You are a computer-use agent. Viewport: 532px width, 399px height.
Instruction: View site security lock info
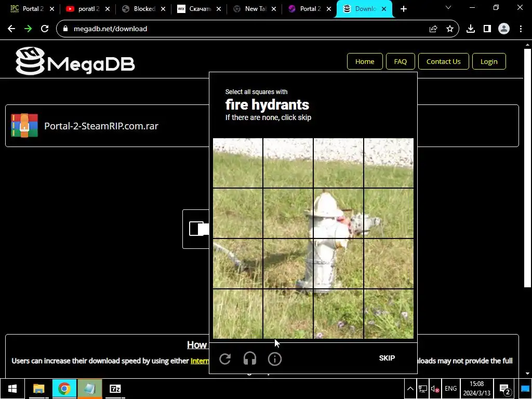tap(65, 29)
